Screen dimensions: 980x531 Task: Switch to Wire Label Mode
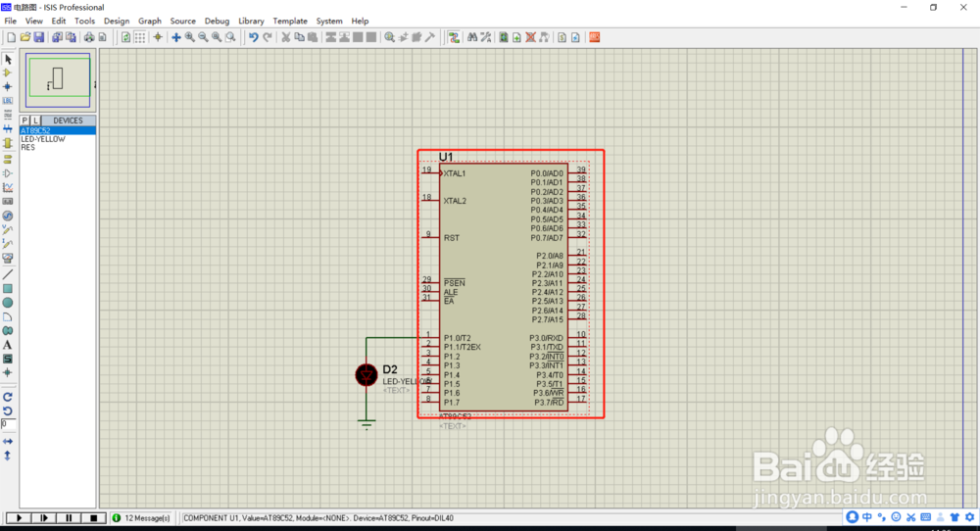point(8,101)
